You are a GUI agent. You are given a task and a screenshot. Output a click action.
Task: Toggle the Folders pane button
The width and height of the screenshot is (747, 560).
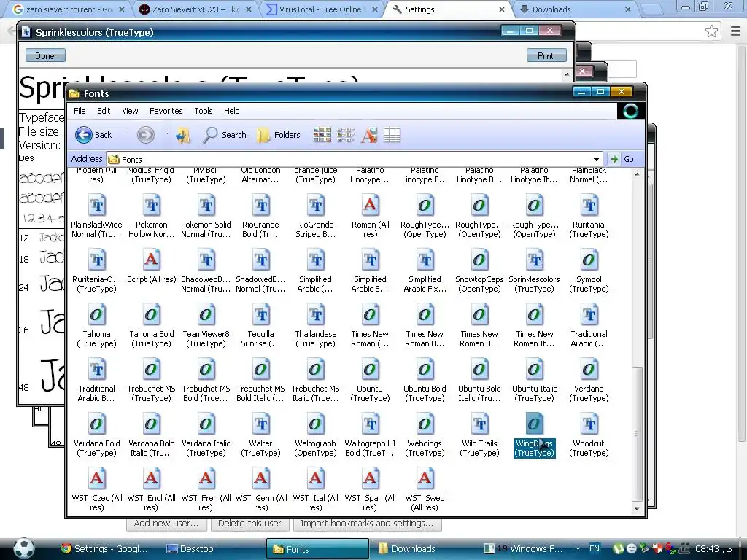[279, 135]
